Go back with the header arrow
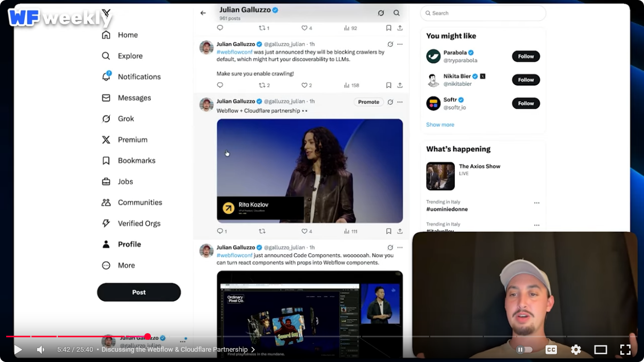 pos(203,13)
